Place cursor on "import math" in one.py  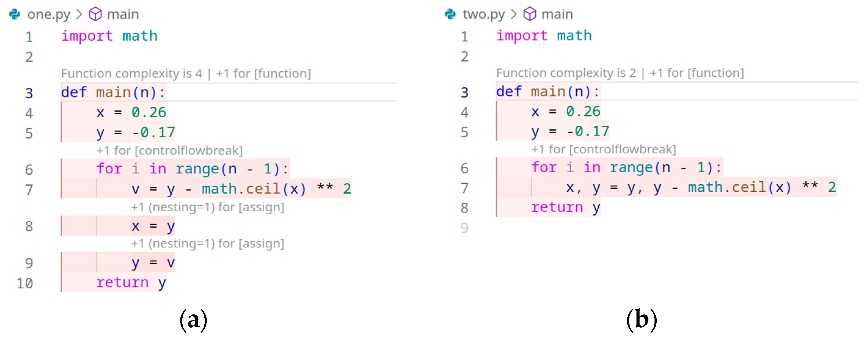pos(109,36)
